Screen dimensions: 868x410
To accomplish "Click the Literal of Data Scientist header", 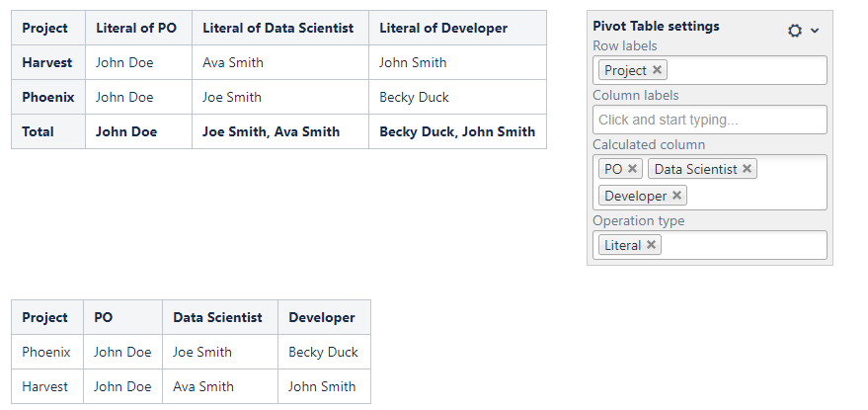I will click(x=277, y=28).
